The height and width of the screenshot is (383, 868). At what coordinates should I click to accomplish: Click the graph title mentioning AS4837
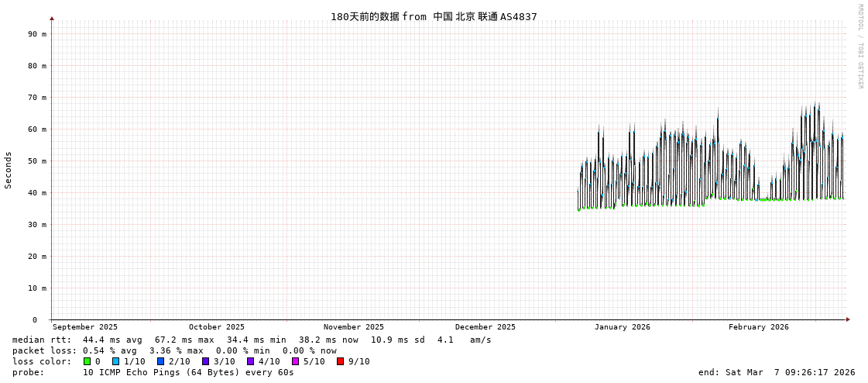tap(434, 17)
